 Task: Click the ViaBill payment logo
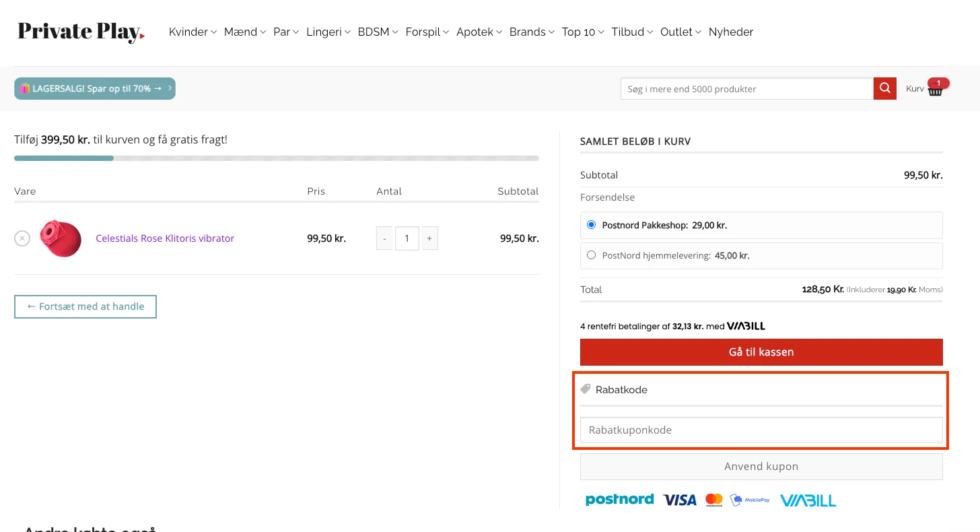[808, 500]
